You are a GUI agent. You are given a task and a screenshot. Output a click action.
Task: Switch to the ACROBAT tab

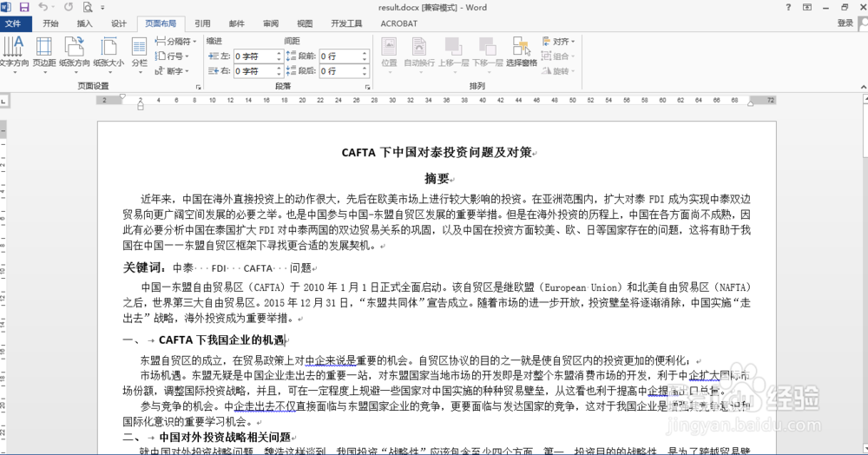point(398,23)
